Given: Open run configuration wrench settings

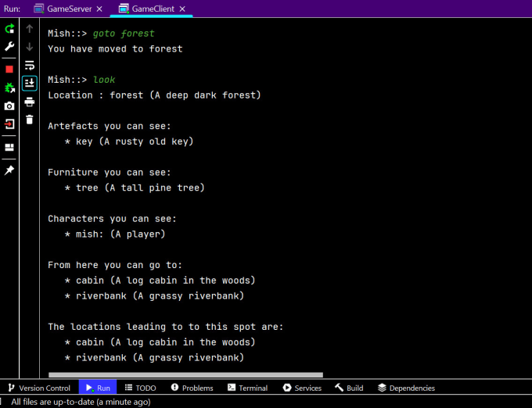Looking at the screenshot, I should click(x=9, y=46).
